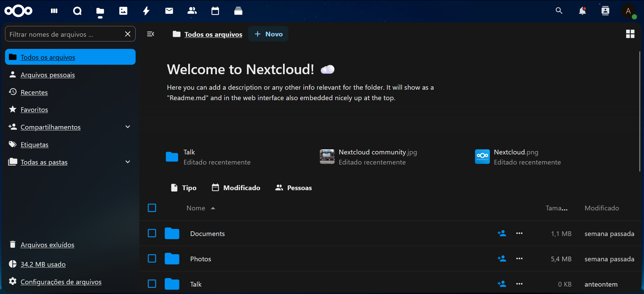Open actions menu for Photos
644x294 pixels.
519,259
